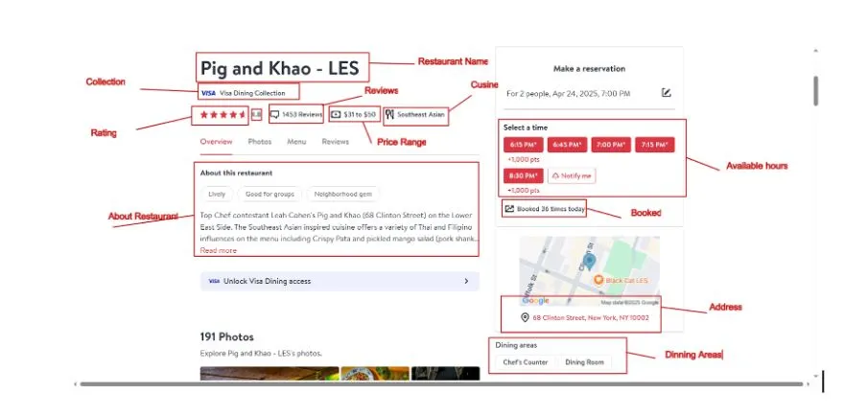Click the map preview image
The width and height of the screenshot is (868, 416).
(x=590, y=271)
